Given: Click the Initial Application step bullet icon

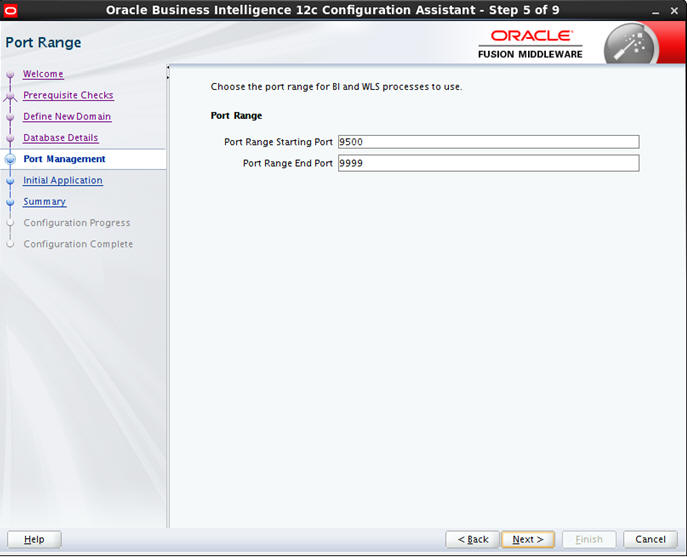Looking at the screenshot, I should (10, 181).
